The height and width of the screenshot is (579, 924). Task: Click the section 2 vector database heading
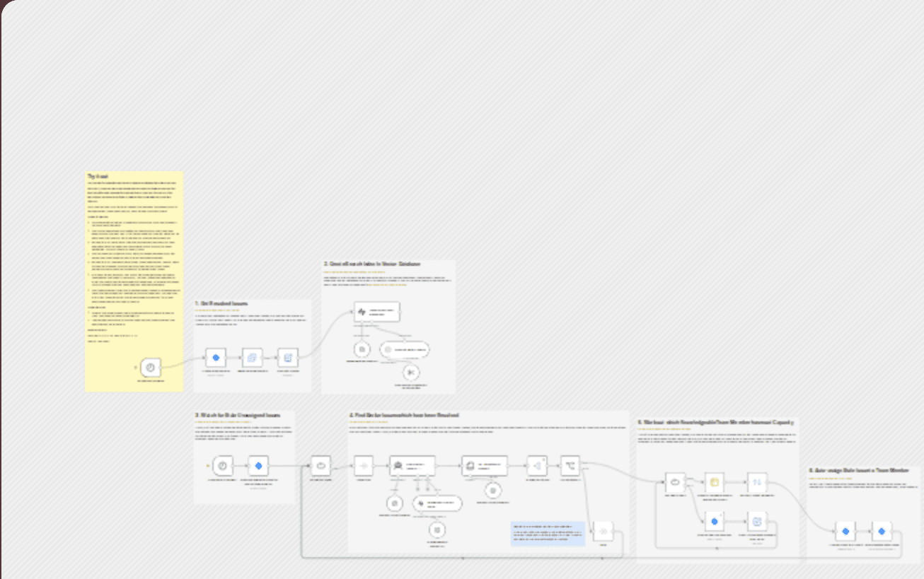(372, 264)
